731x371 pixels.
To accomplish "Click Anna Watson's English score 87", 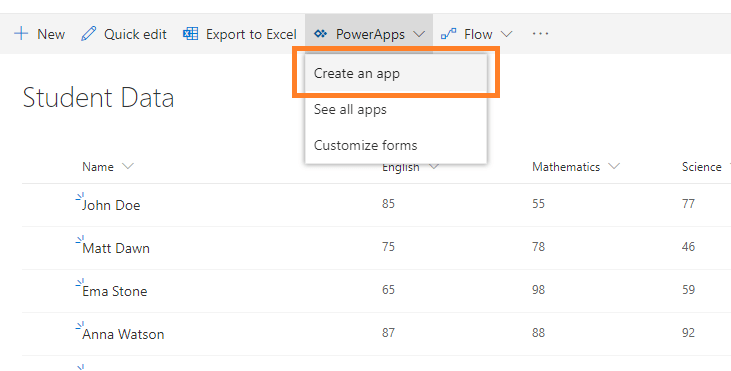I will 388,332.
